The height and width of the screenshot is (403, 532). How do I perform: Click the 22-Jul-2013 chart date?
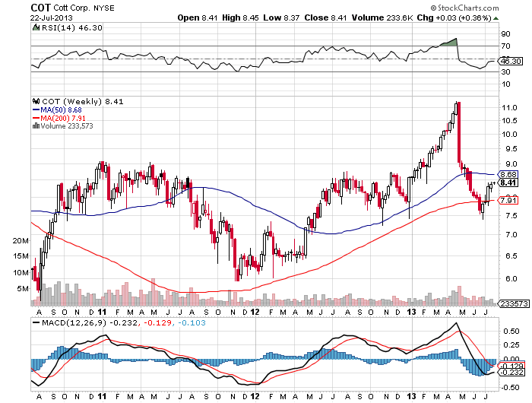point(51,18)
